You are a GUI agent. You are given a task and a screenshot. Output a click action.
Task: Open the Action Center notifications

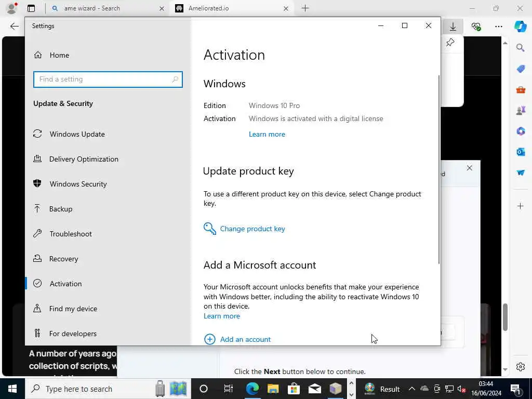pyautogui.click(x=516, y=389)
